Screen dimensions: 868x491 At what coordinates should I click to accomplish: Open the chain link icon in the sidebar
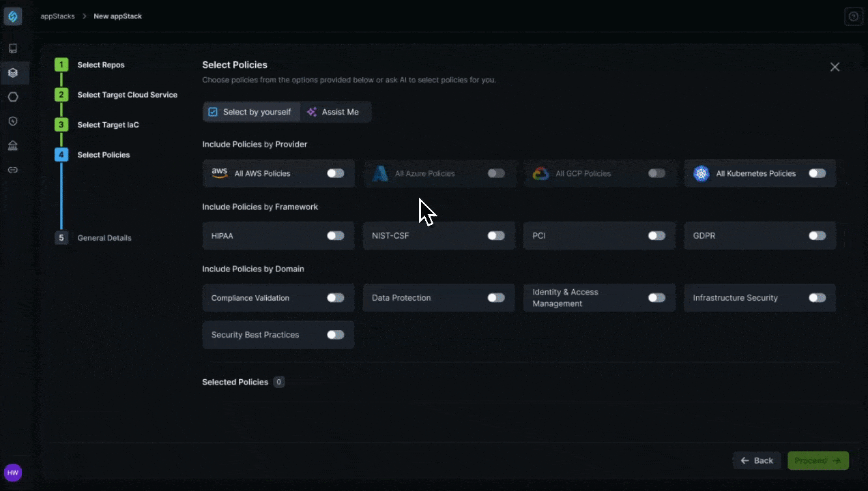[12, 170]
